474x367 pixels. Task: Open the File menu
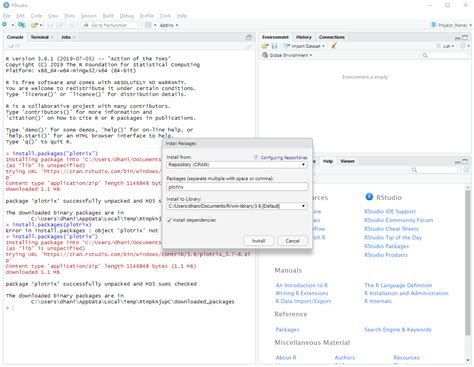coord(7,16)
